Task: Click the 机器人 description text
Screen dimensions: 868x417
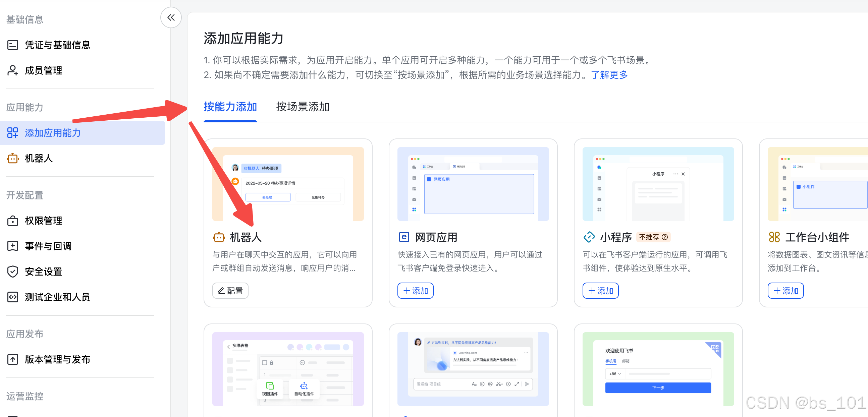Action: pos(285,261)
